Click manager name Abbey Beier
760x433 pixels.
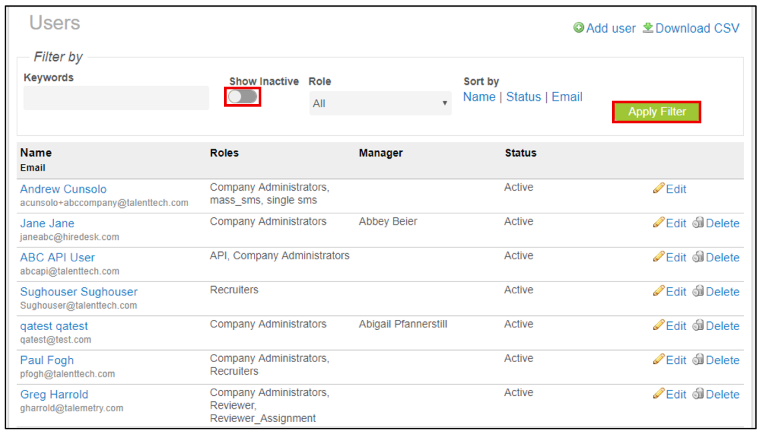coord(388,222)
